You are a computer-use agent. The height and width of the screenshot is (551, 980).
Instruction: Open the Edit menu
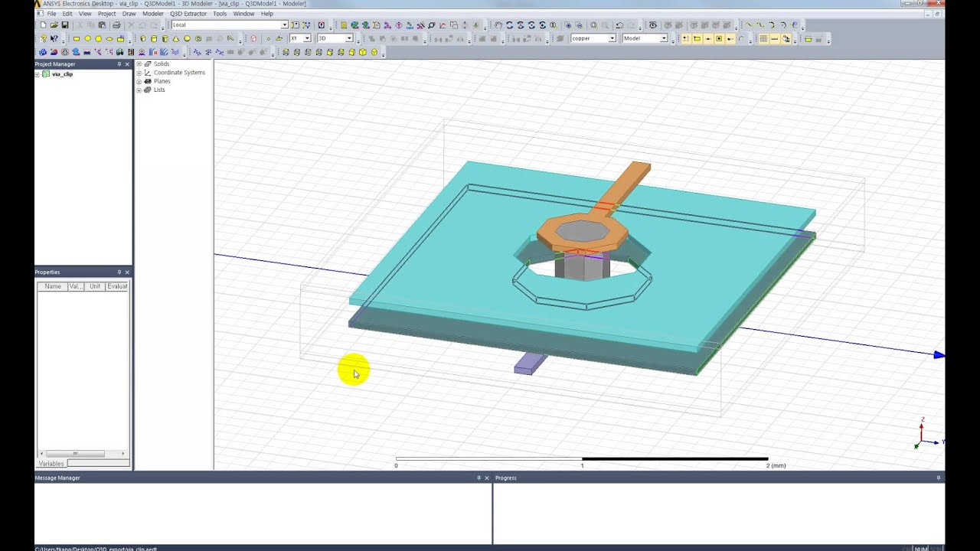pyautogui.click(x=67, y=14)
